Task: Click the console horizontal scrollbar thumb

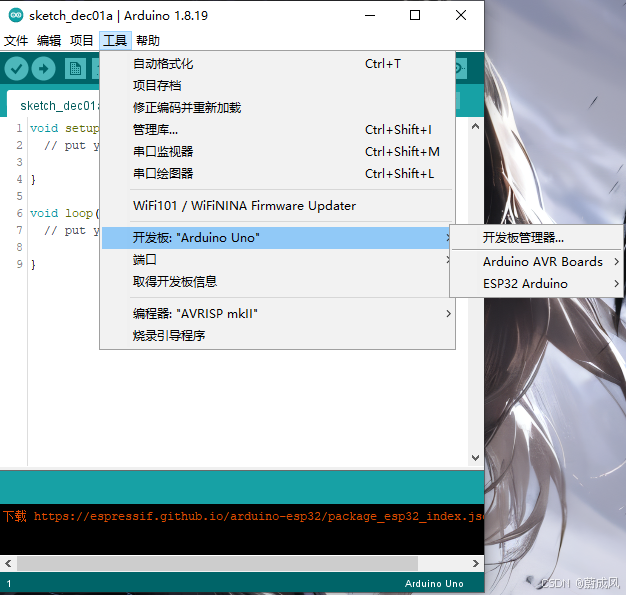Action: tap(217, 563)
